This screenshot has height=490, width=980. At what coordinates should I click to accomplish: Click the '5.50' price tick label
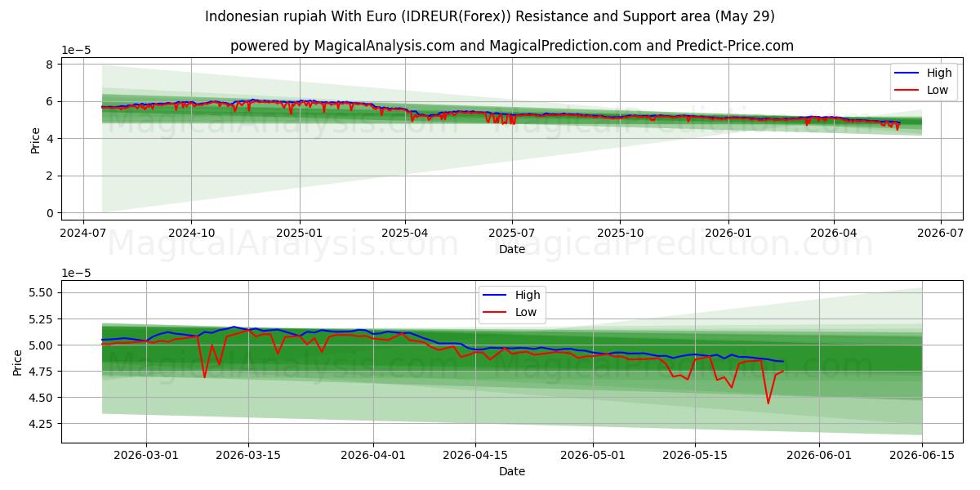pos(42,292)
